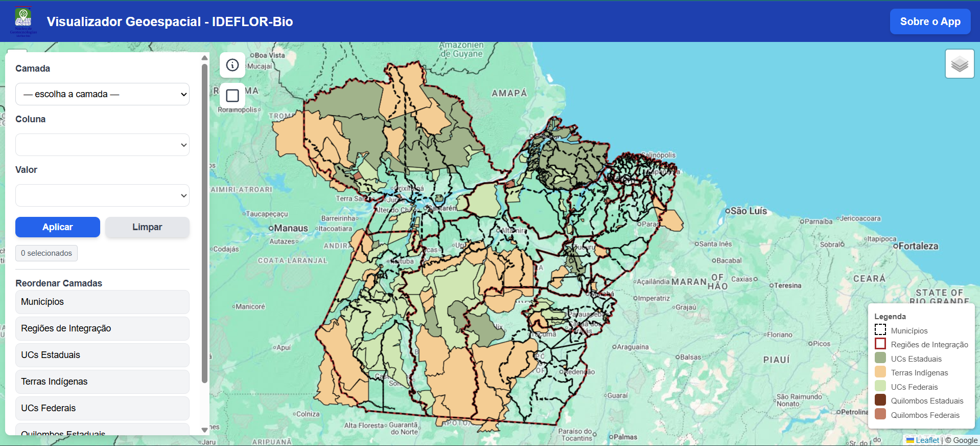Open the Leaflet attribution link
Viewport: 980px width, 446px height.
pos(927,440)
